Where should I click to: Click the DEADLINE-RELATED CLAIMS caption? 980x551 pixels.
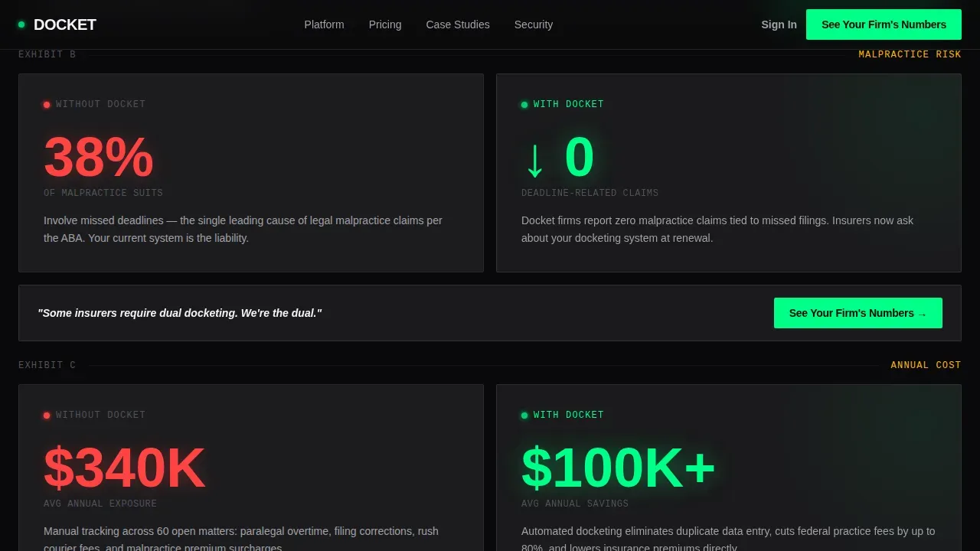click(590, 193)
